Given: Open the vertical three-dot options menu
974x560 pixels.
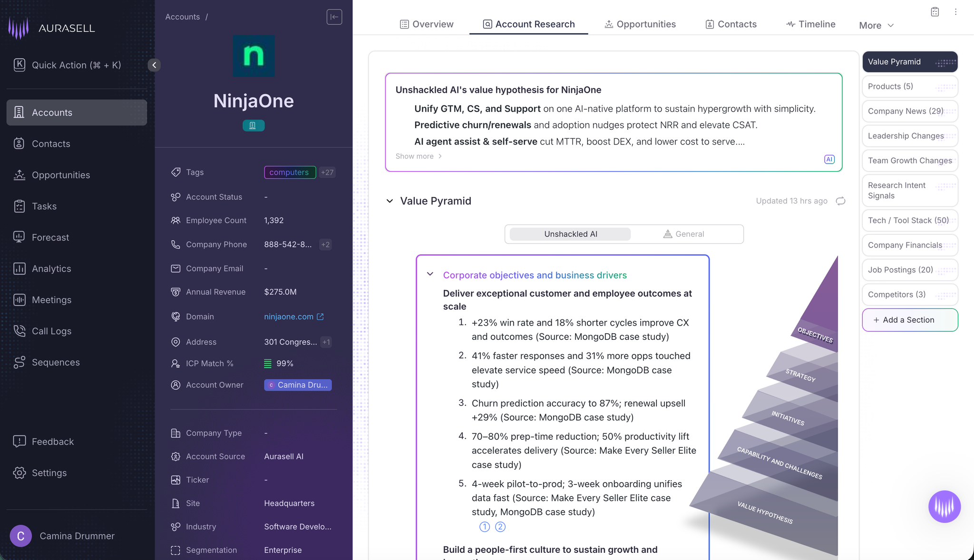Looking at the screenshot, I should coord(955,12).
